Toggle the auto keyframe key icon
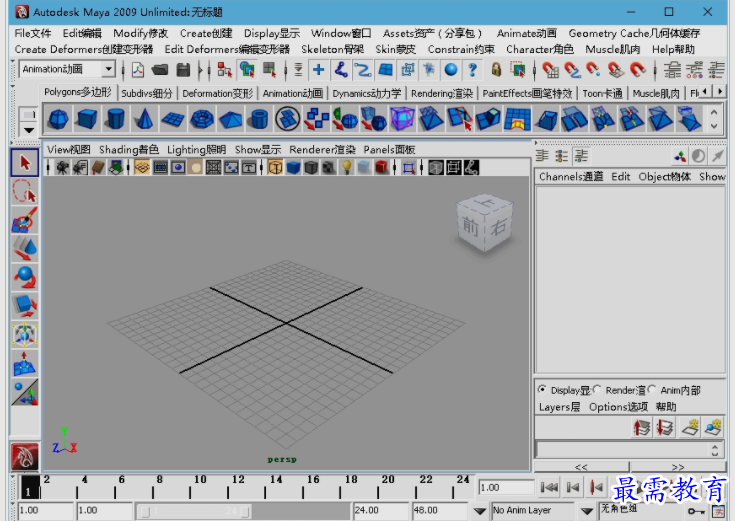 [695, 511]
